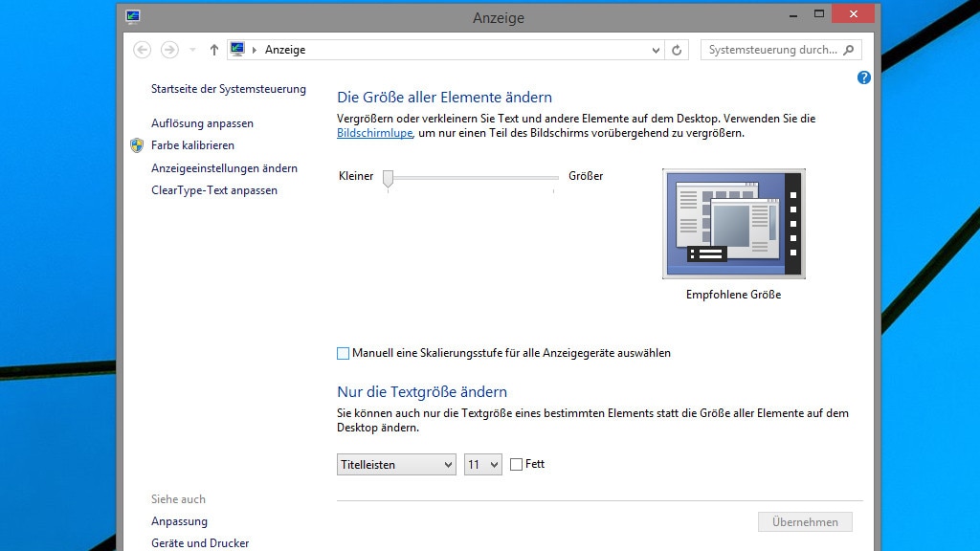Open the blue help icon

[x=864, y=77]
